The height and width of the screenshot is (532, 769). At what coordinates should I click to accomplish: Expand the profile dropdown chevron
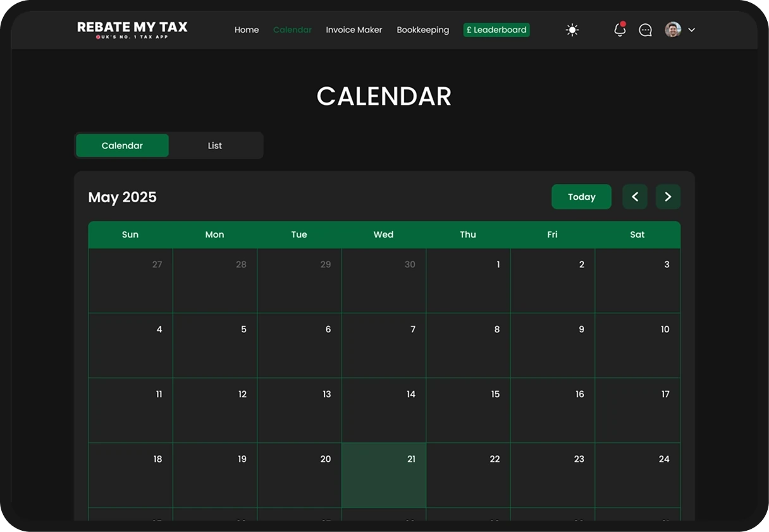(x=691, y=30)
